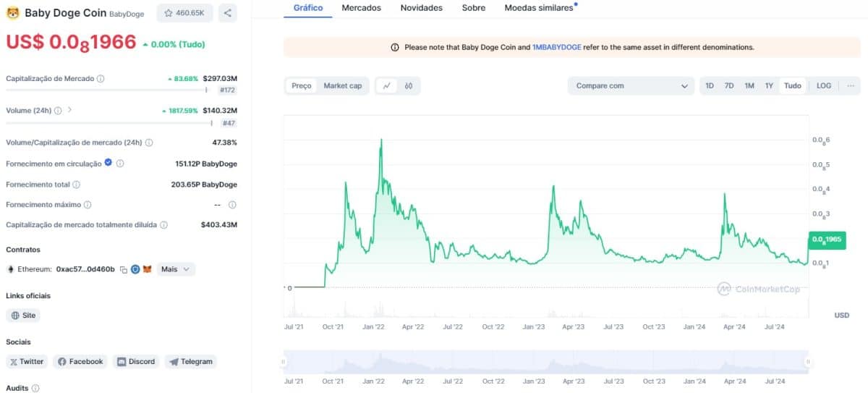Image resolution: width=868 pixels, height=393 pixels.
Task: Click the US$ 0.0₈1966 price heading
Action: [x=71, y=42]
